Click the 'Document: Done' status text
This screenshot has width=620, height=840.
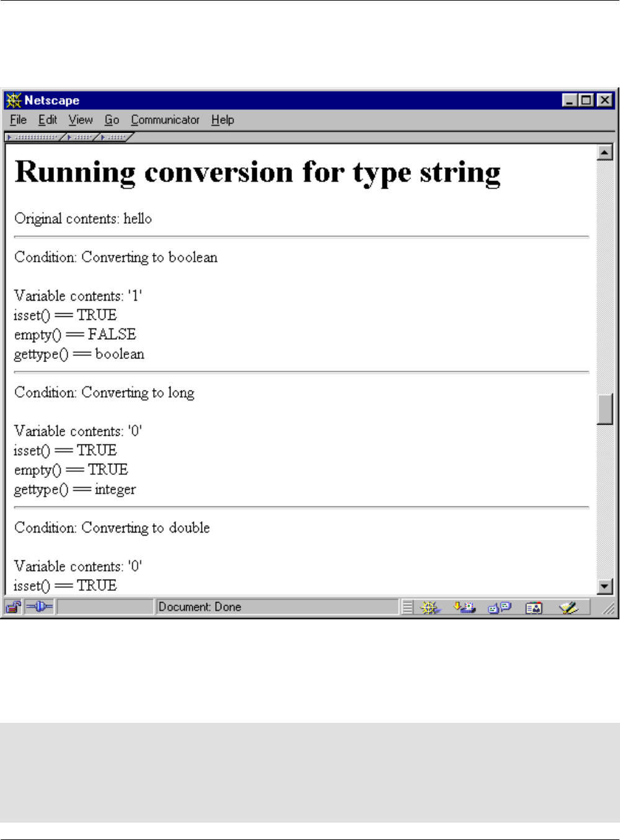pos(200,607)
